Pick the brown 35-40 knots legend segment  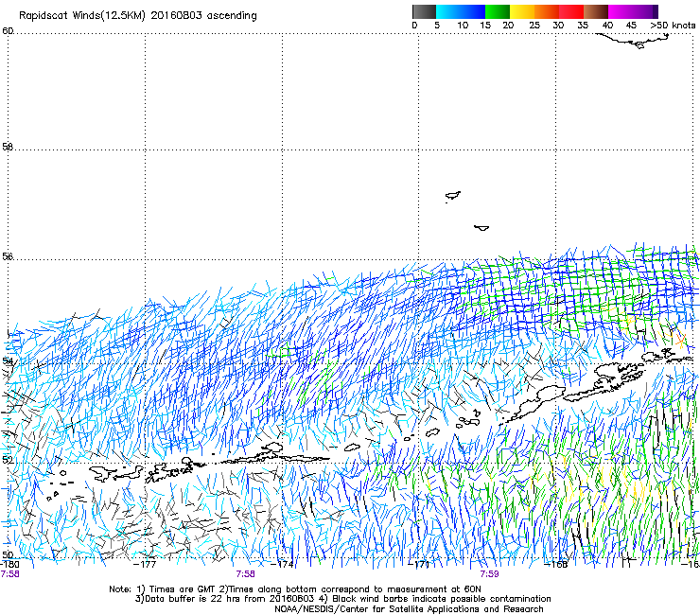pos(596,11)
